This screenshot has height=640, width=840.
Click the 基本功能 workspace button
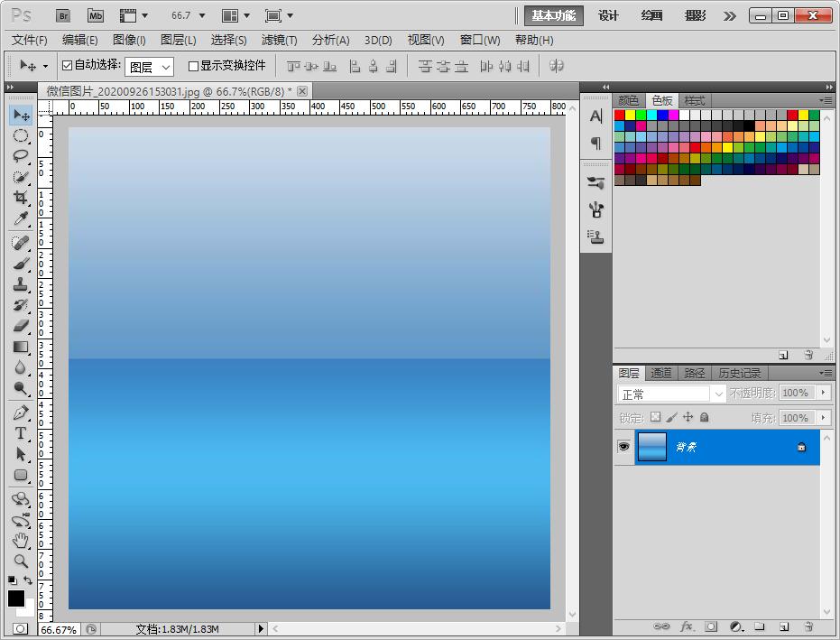(x=554, y=15)
